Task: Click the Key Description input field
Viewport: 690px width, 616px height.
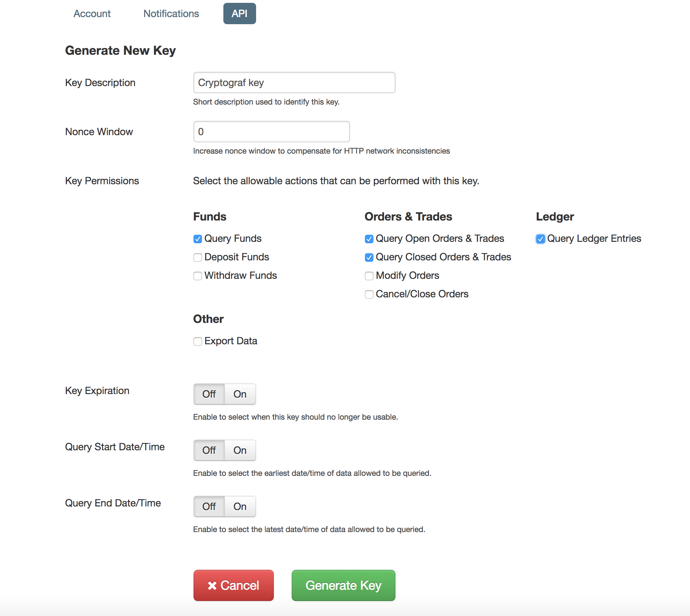Action: click(x=294, y=83)
